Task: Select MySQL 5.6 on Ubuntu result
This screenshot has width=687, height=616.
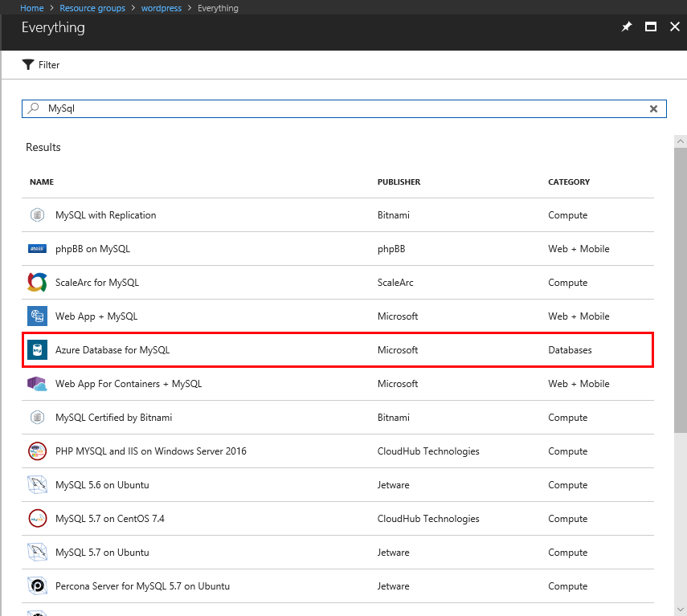Action: pos(337,484)
